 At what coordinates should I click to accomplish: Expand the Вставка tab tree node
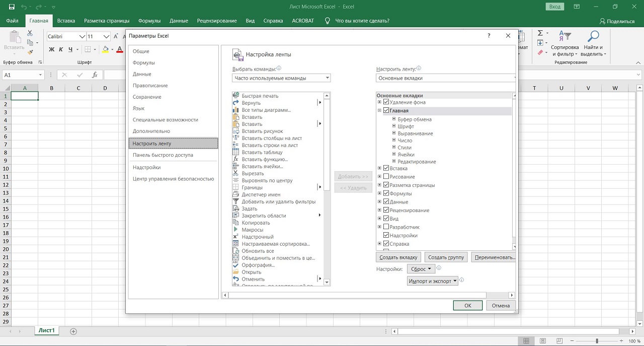(x=379, y=168)
